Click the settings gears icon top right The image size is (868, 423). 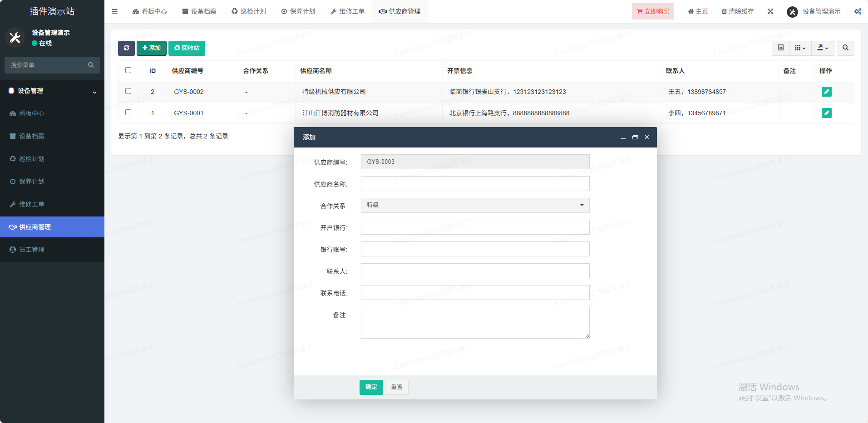[x=858, y=11]
